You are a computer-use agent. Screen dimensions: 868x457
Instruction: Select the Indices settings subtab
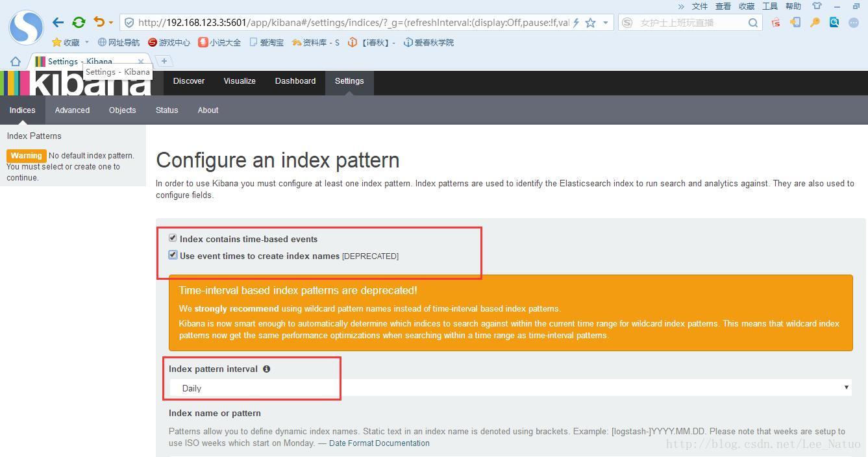(22, 110)
